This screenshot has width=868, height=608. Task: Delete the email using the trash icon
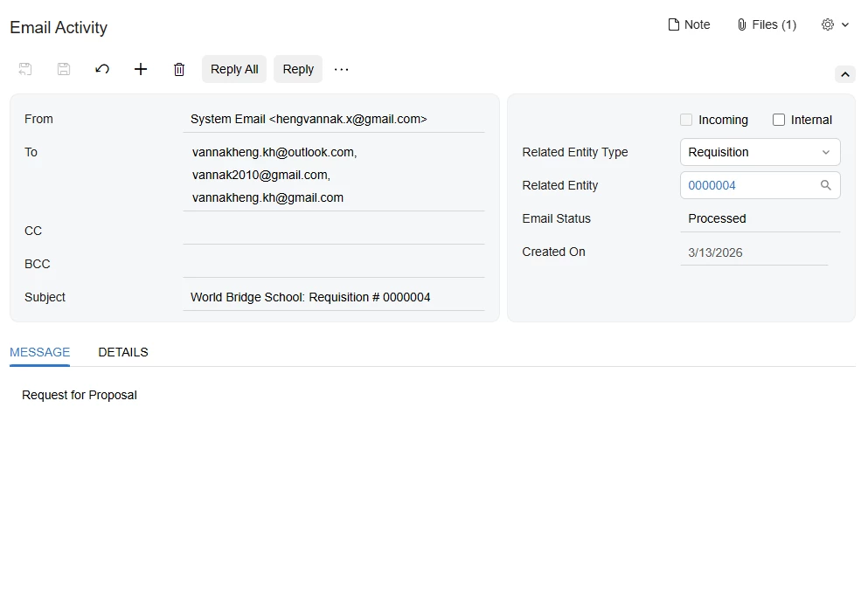[179, 69]
